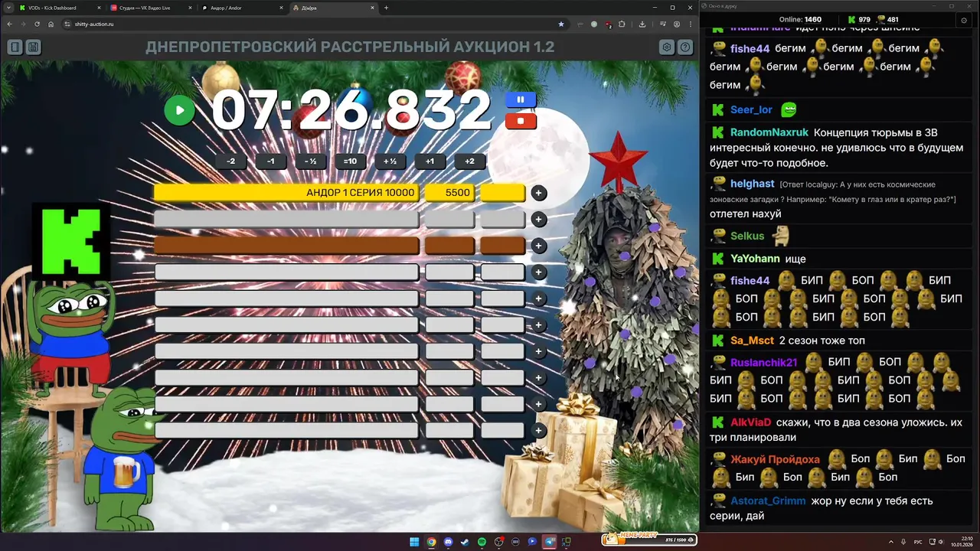Open the help question mark icon
Viewport: 980px width, 551px height.
[685, 47]
